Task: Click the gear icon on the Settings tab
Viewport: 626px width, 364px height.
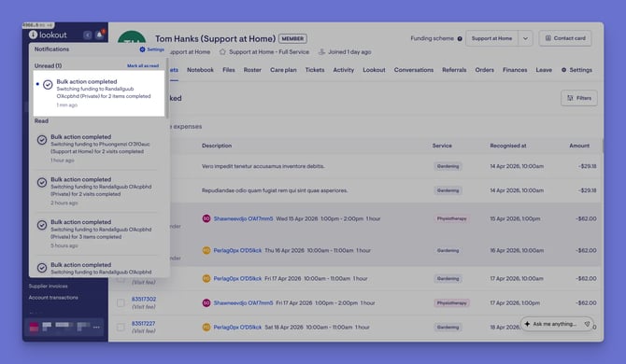Action: (563, 70)
